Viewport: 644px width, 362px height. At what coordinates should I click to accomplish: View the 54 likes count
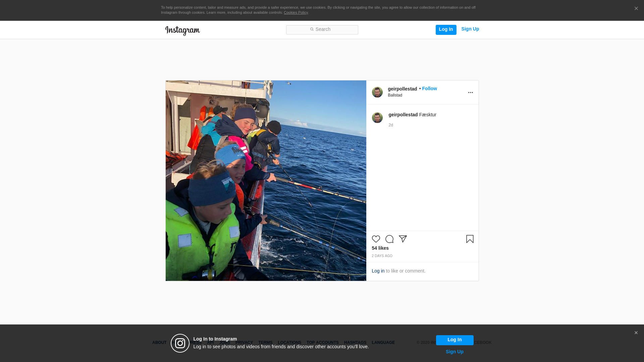tap(380, 248)
